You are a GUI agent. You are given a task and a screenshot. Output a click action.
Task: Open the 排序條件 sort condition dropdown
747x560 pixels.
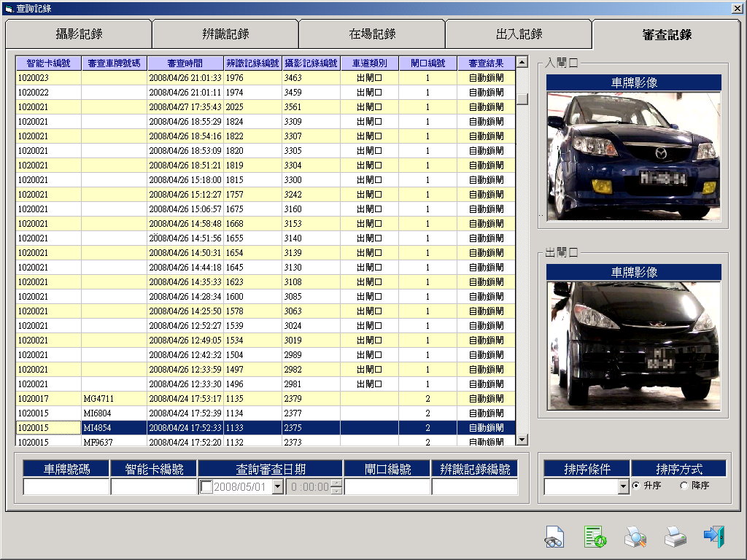point(623,487)
